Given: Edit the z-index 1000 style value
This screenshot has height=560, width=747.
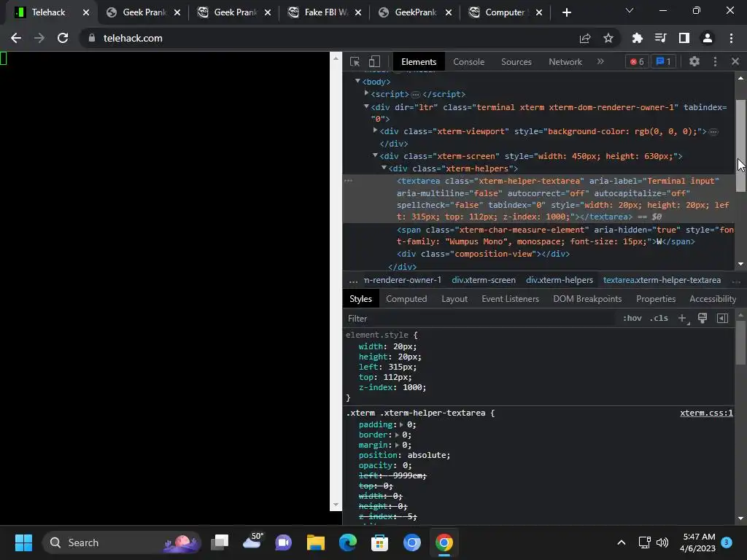Looking at the screenshot, I should point(414,387).
